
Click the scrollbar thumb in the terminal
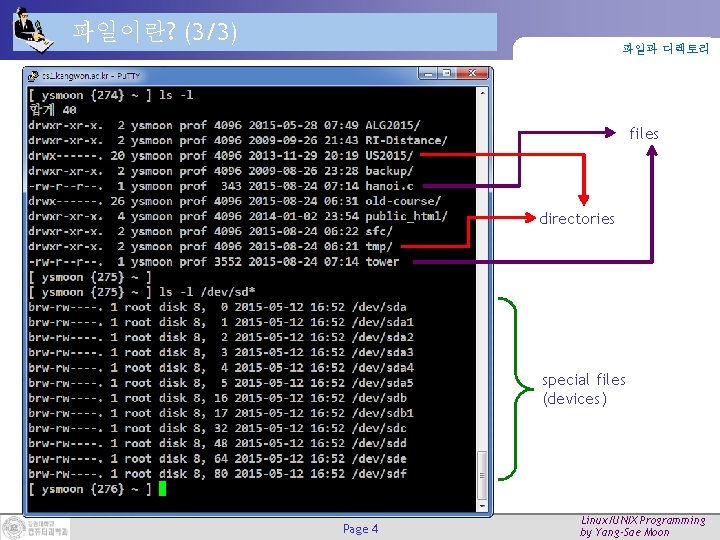pyautogui.click(x=482, y=475)
